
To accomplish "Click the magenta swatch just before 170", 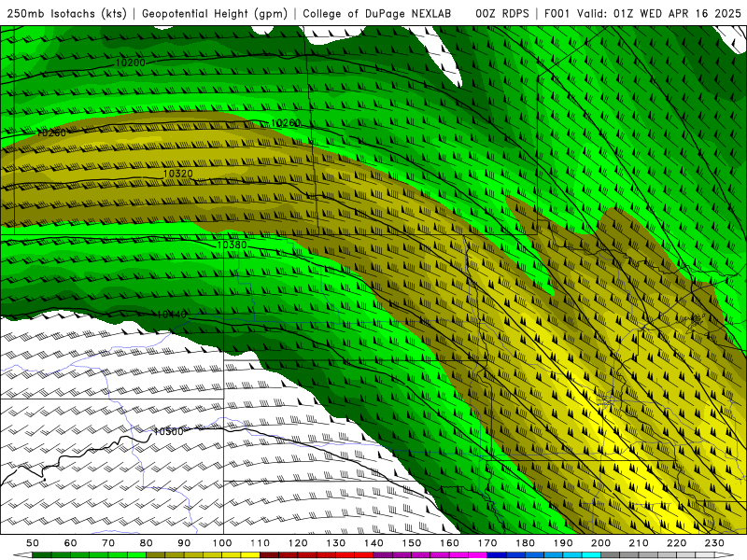I will click(478, 555).
